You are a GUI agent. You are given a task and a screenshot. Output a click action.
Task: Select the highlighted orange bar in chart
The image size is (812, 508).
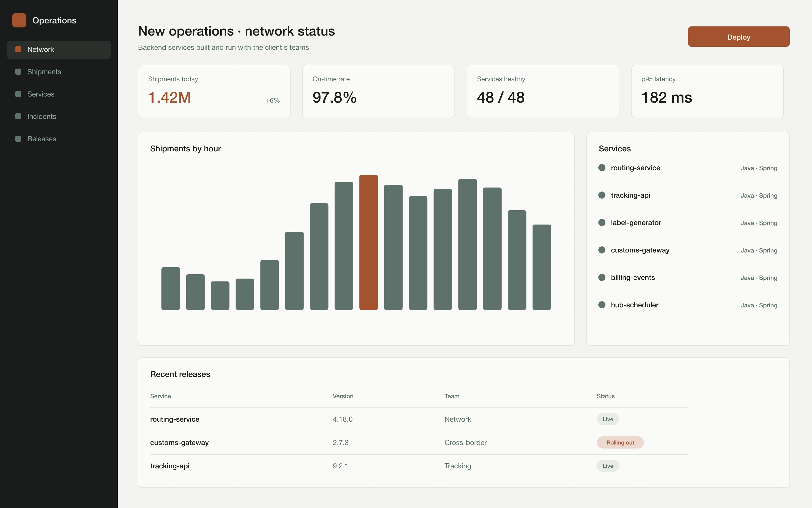[x=368, y=242]
